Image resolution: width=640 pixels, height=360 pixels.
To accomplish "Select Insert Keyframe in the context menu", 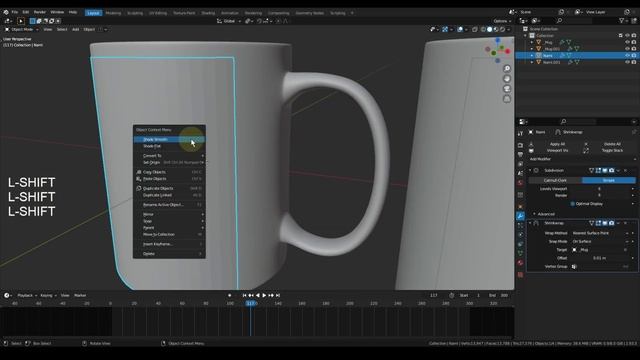I will pos(169,244).
